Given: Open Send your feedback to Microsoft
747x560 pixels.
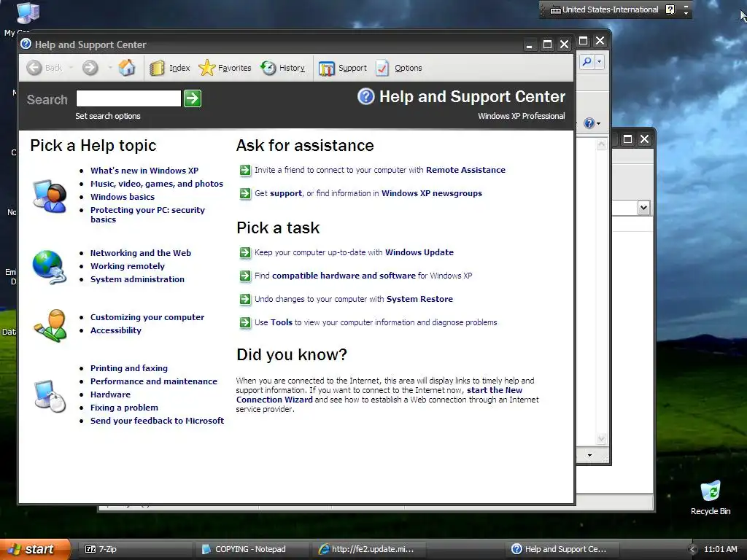Looking at the screenshot, I should pyautogui.click(x=158, y=421).
